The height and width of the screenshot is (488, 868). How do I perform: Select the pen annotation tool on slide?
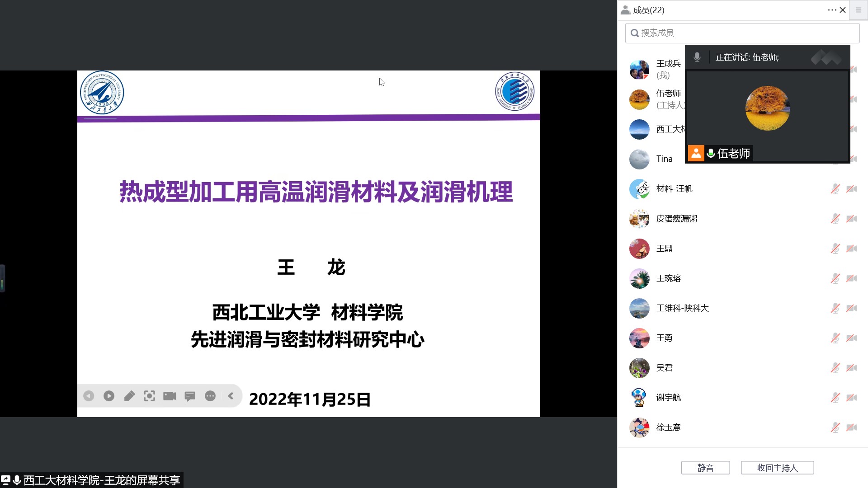[x=129, y=396]
